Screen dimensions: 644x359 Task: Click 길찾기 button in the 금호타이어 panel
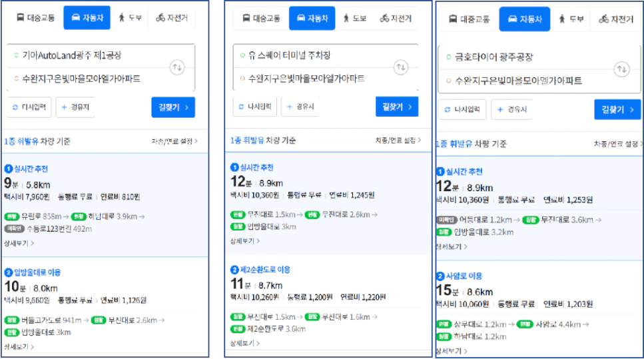(x=617, y=109)
